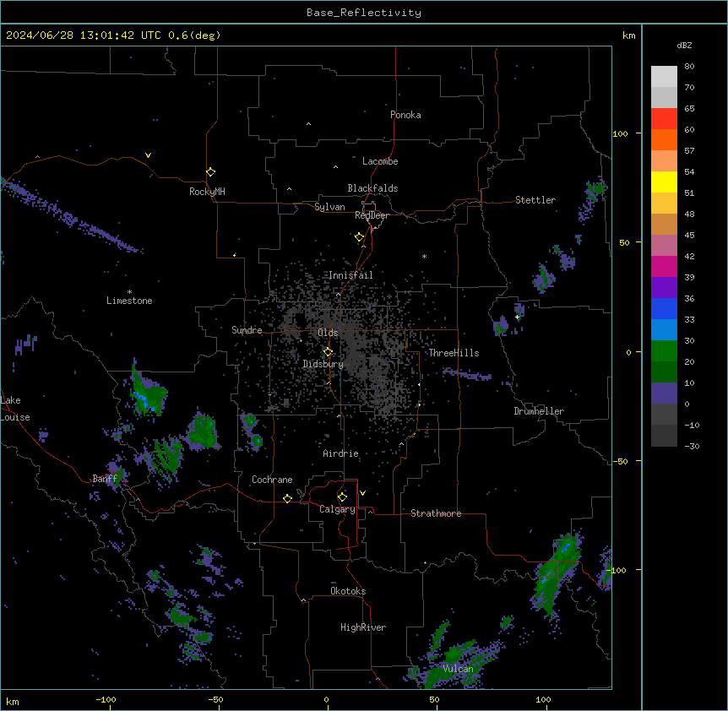The image size is (728, 711).
Task: Click the Sundre town label
Action: click(247, 330)
